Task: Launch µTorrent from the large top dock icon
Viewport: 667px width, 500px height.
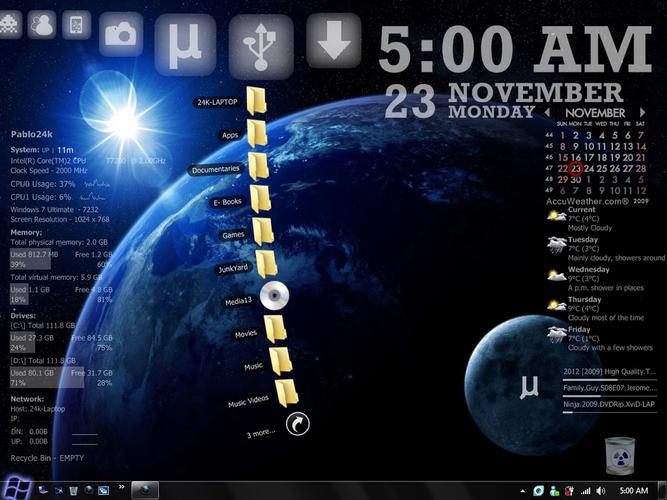Action: 185,45
